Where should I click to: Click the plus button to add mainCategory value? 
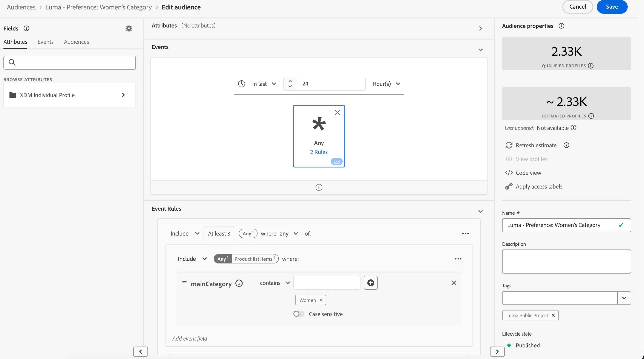(371, 283)
